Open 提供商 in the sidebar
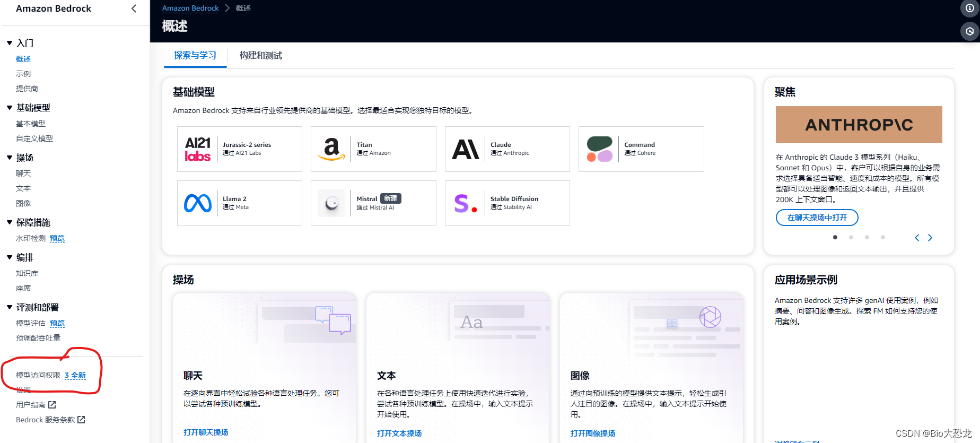This screenshot has width=980, height=443. pos(27,89)
